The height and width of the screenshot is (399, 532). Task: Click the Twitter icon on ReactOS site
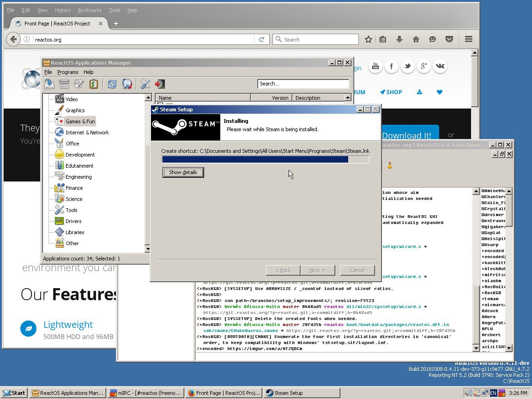click(407, 66)
